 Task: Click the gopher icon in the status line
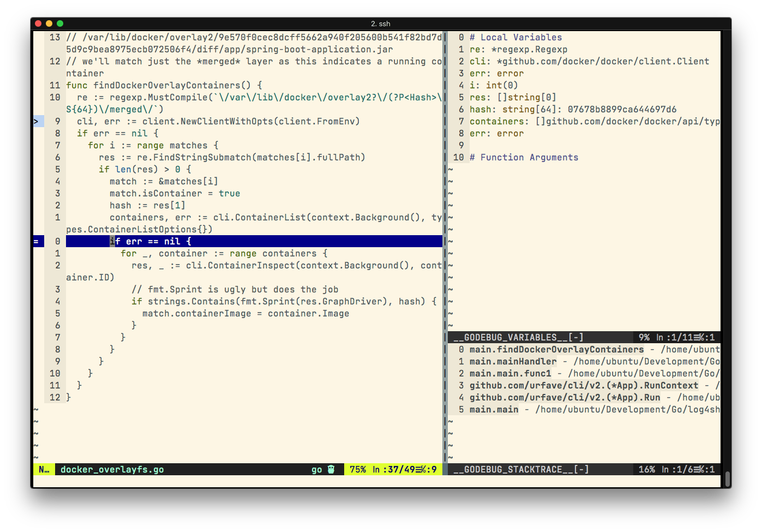pyautogui.click(x=331, y=469)
